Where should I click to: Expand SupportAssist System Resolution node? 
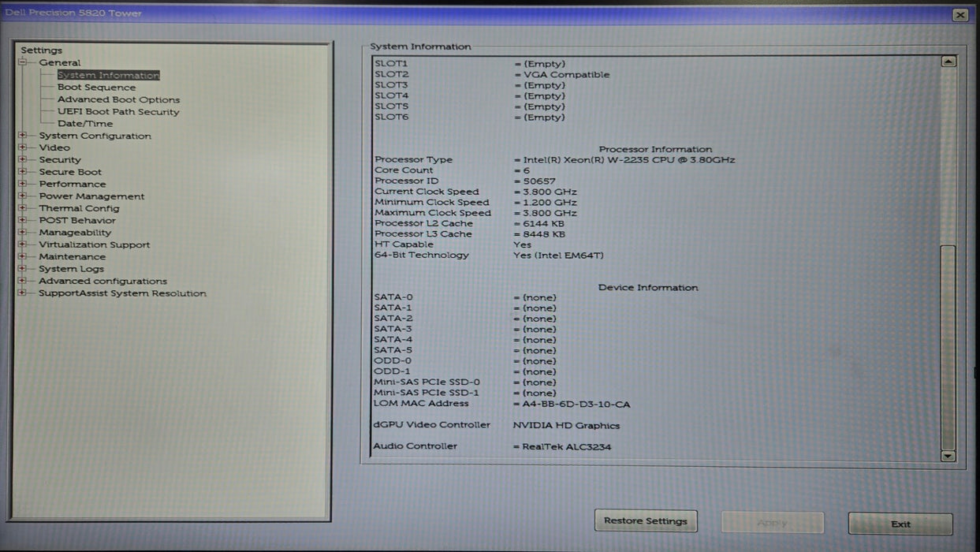pos(23,293)
